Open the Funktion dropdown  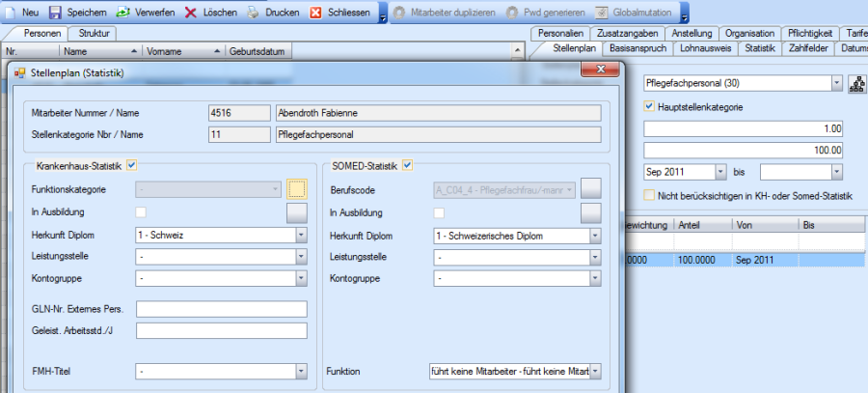(595, 371)
